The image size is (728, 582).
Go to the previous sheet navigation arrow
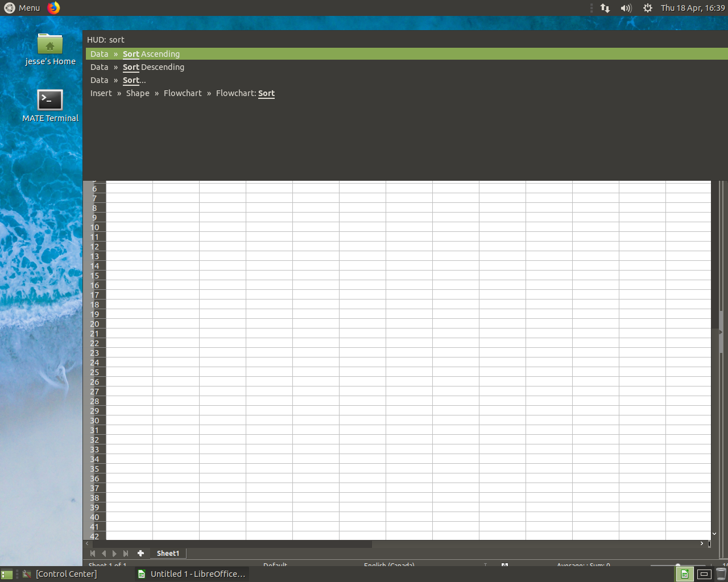pos(104,554)
